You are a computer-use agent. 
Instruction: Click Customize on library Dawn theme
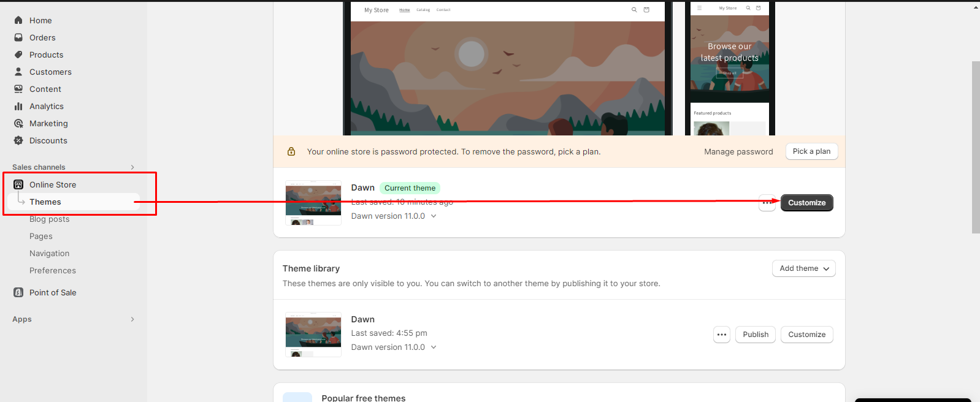pyautogui.click(x=807, y=335)
